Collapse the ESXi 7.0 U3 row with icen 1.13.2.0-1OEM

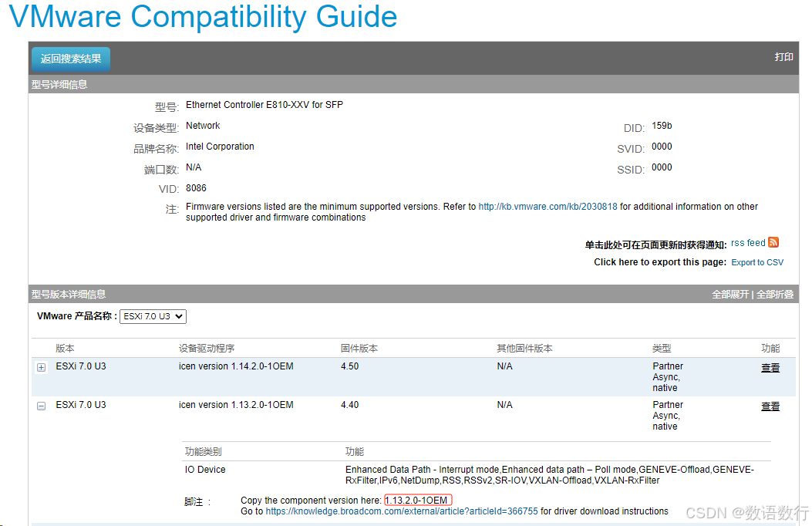pos(42,406)
